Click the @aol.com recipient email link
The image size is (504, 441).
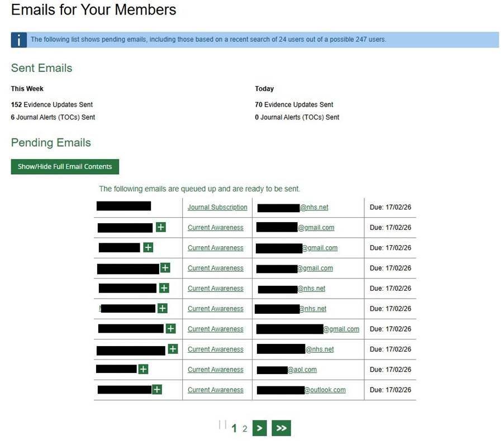click(303, 369)
